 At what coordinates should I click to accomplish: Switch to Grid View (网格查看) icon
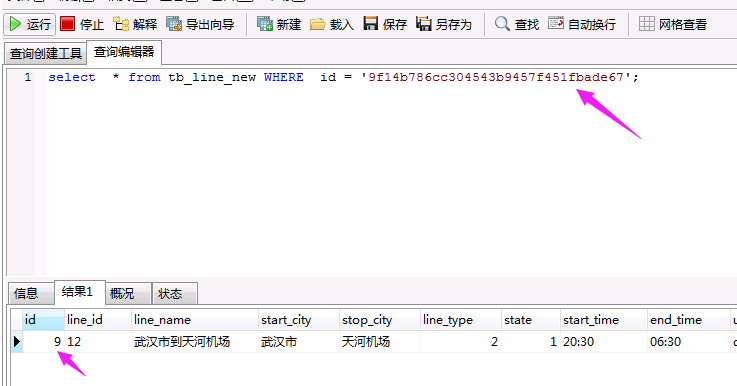click(x=646, y=24)
